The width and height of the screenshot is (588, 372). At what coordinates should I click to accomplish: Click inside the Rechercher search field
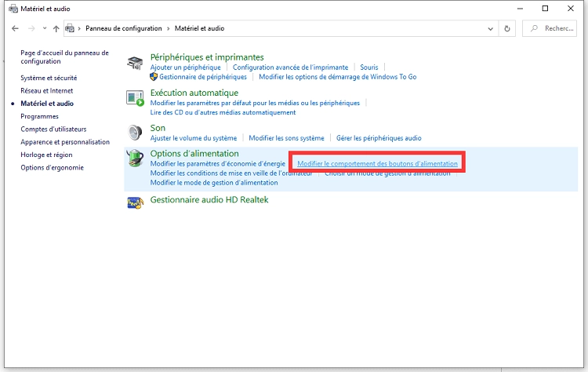click(557, 28)
